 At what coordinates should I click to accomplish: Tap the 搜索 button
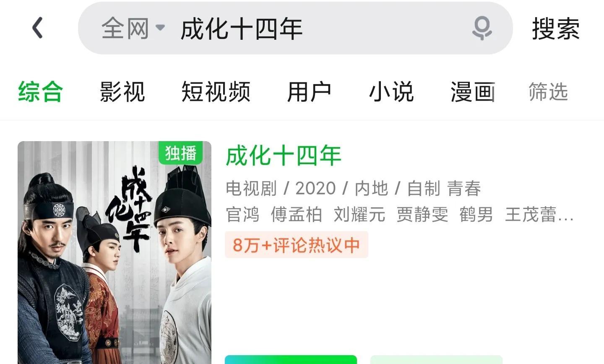[556, 28]
